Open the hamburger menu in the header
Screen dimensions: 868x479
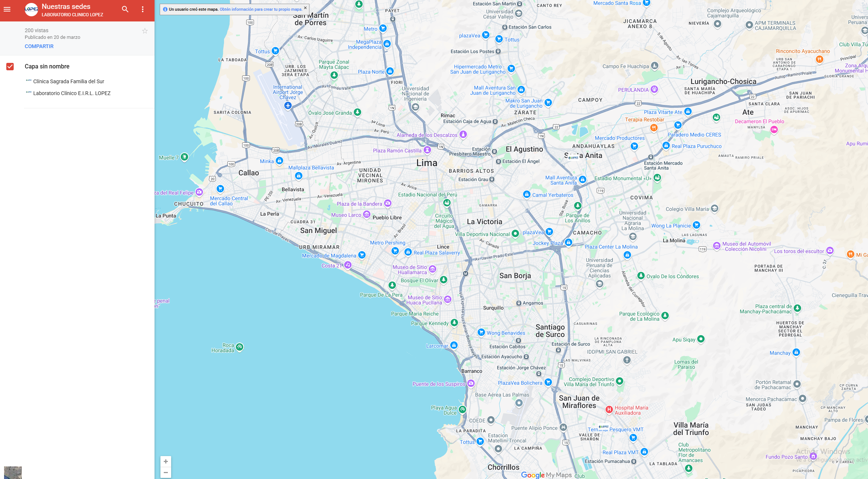coord(7,9)
